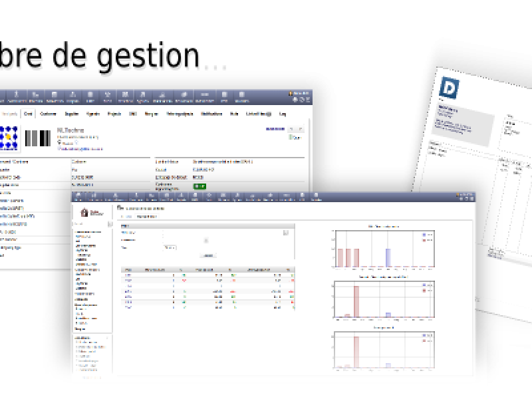
Task: Open the Log tab in the company record
Action: coord(283,114)
